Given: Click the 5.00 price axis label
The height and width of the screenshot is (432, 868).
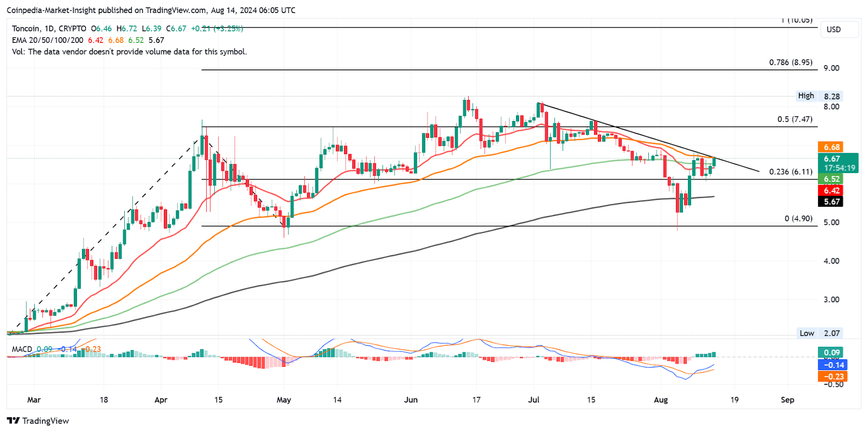Looking at the screenshot, I should click(x=831, y=223).
